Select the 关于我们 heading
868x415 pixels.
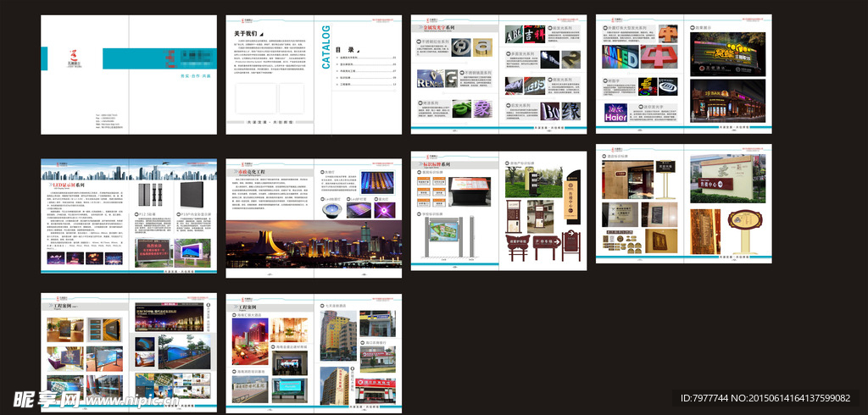(248, 33)
